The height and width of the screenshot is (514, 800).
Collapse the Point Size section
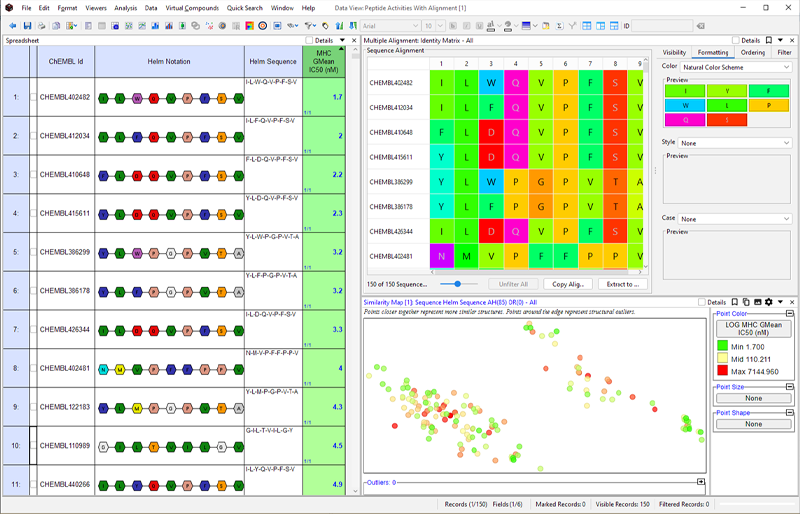[x=789, y=387]
